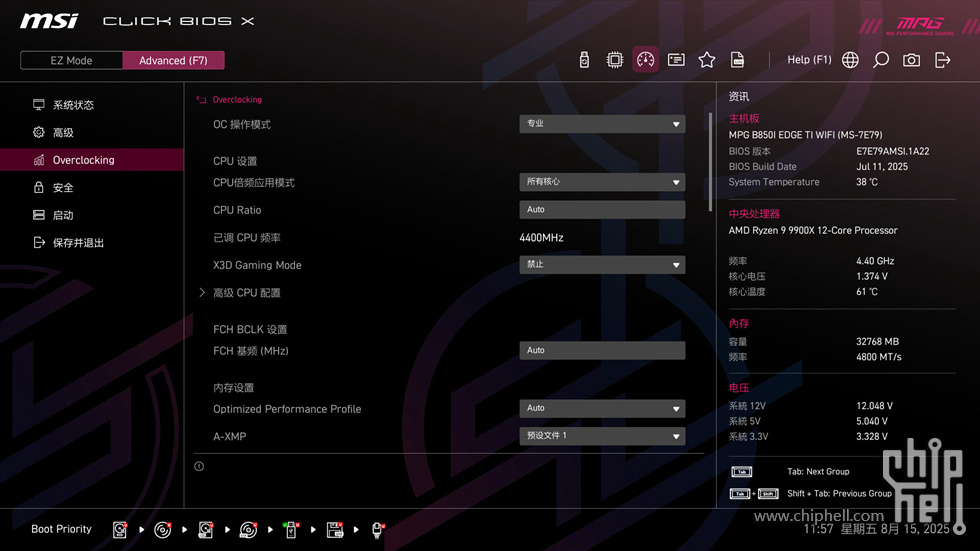
Task: Click the Boot Priority label
Action: (61, 529)
